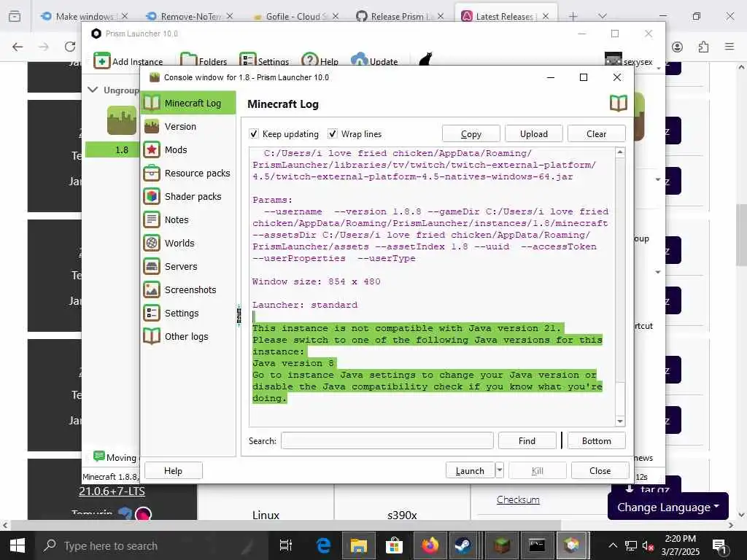Viewport: 747px width, 560px height.
Task: Open the Minecraft Log page
Action: click(188, 103)
